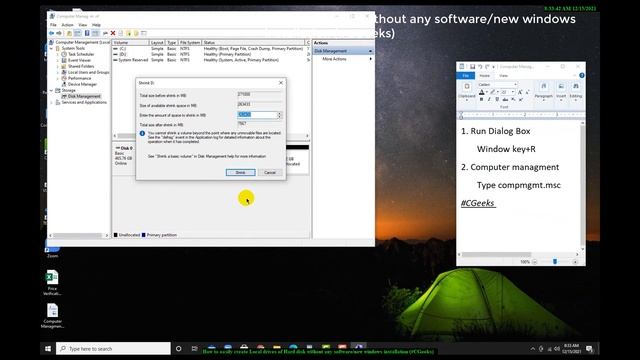Open the Clipboard group in WordPad

click(x=467, y=91)
